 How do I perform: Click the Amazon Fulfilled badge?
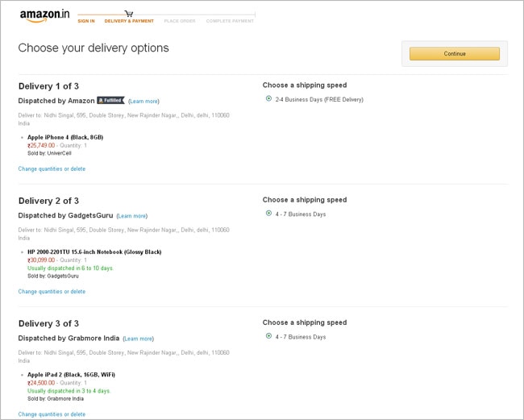pyautogui.click(x=110, y=101)
